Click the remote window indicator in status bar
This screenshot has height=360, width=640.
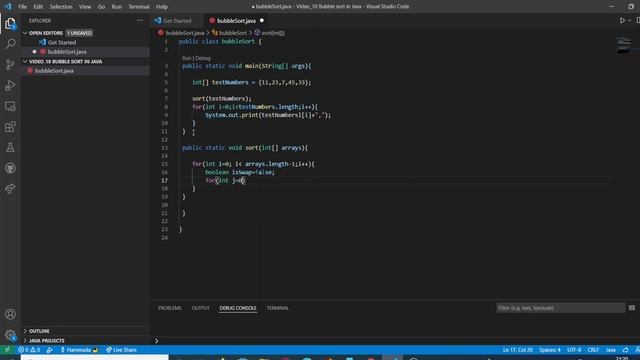pyautogui.click(x=7, y=350)
